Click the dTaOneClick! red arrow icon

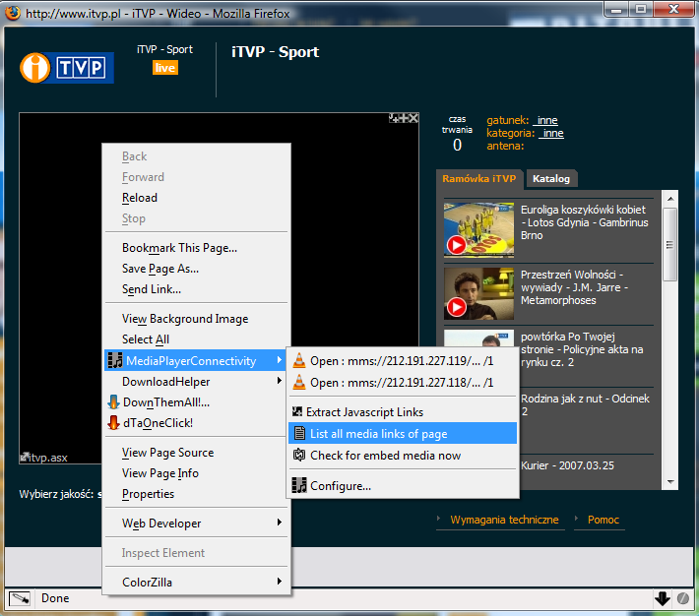(x=114, y=423)
